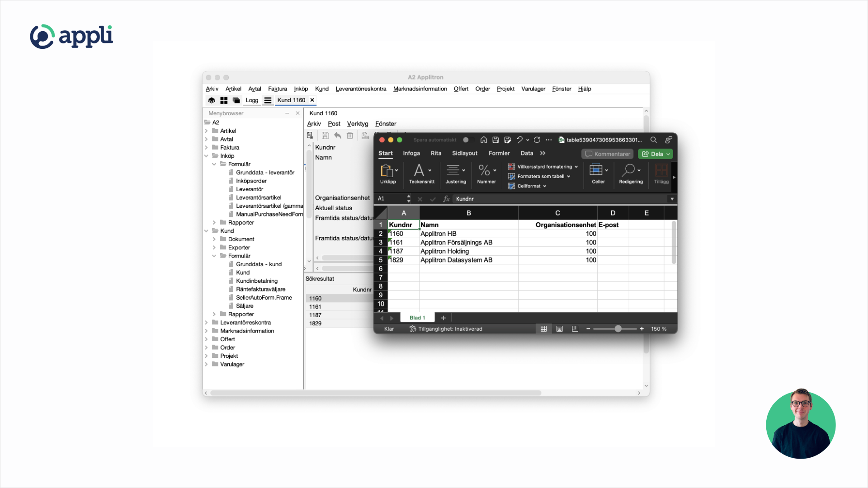Open the Cellformat dropdown

tap(527, 186)
